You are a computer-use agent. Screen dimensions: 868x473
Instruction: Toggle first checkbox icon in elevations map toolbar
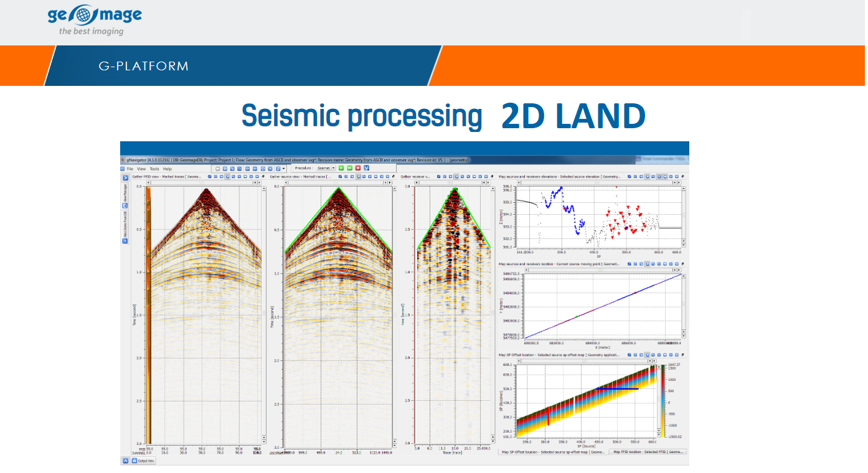click(630, 177)
